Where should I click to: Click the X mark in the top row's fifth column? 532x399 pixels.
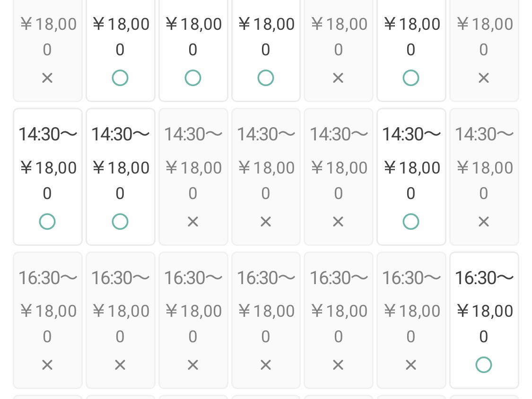click(338, 78)
